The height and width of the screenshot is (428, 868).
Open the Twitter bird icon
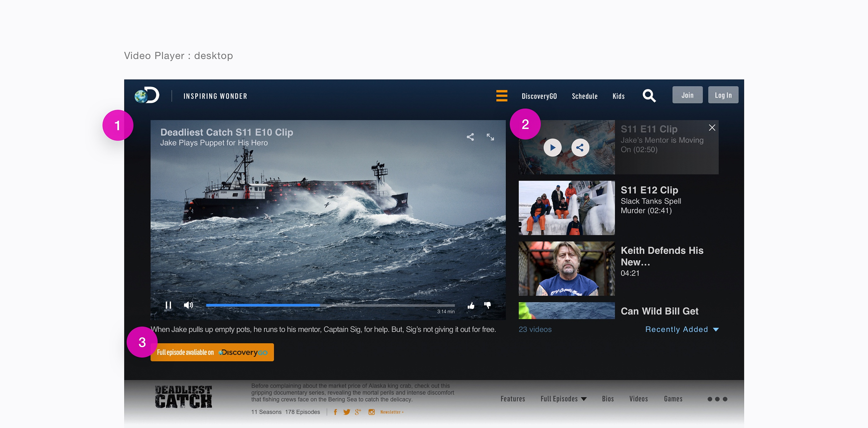(x=347, y=412)
